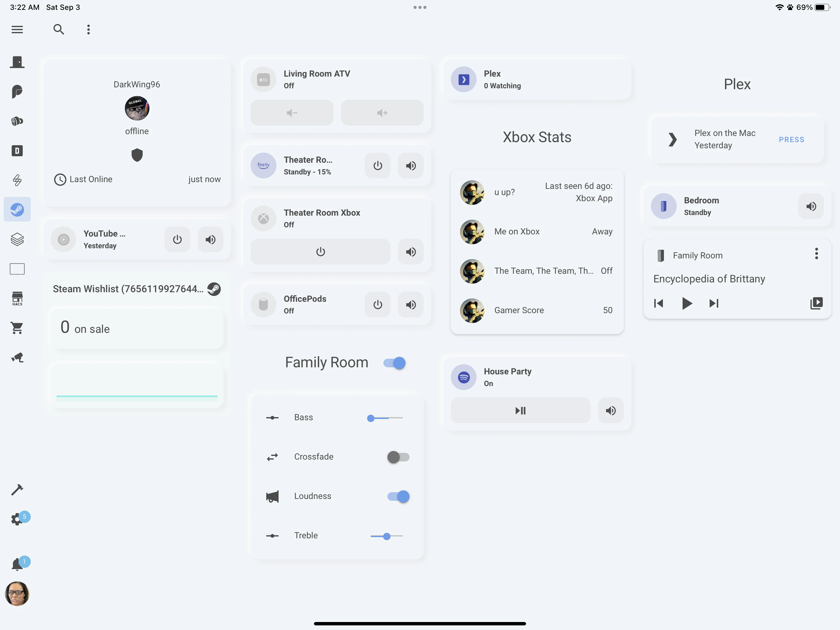840x630 pixels.
Task: Skip to previous track in Family Room
Action: (x=659, y=303)
